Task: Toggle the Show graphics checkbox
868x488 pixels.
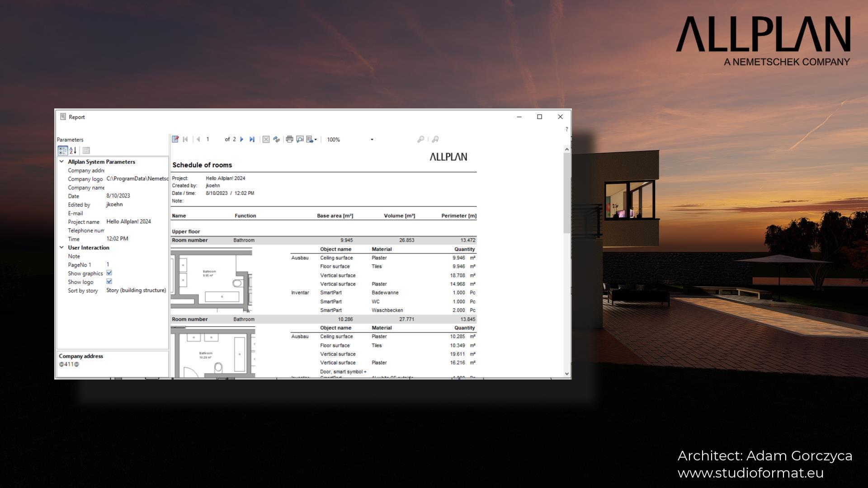Action: 109,273
